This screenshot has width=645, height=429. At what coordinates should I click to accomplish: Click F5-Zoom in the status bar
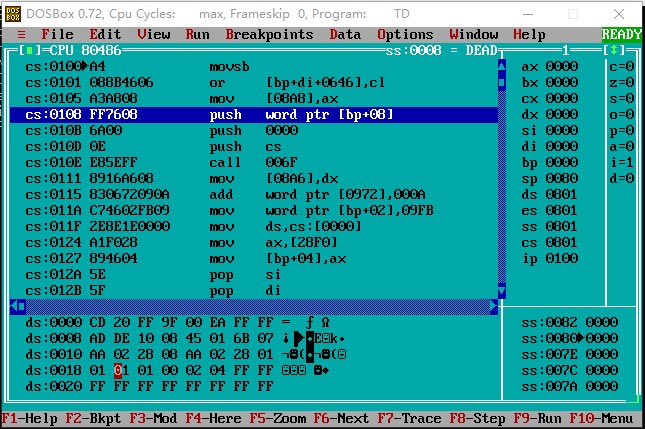278,419
